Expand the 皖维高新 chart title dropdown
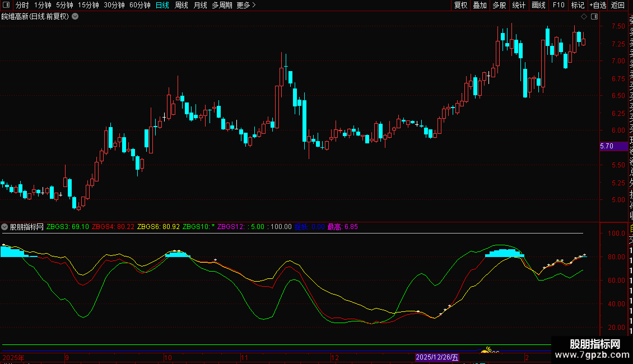The image size is (633, 364). pos(76,16)
